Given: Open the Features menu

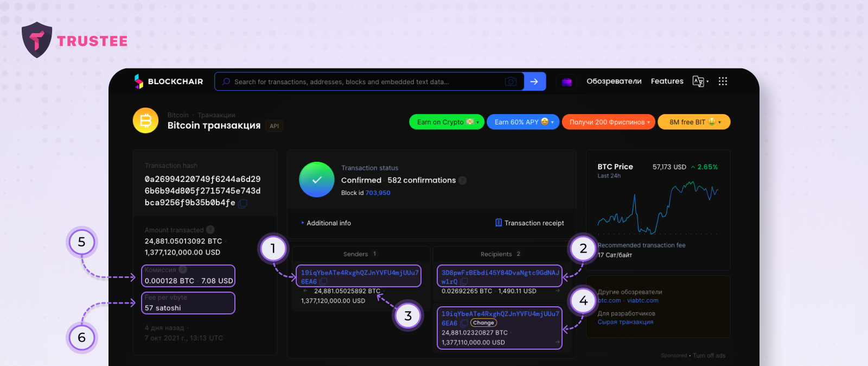Looking at the screenshot, I should [667, 81].
